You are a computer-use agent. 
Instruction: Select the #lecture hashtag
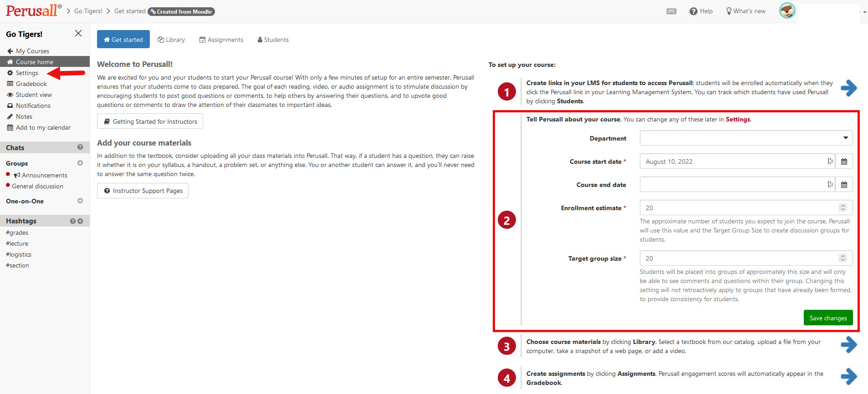coord(17,243)
